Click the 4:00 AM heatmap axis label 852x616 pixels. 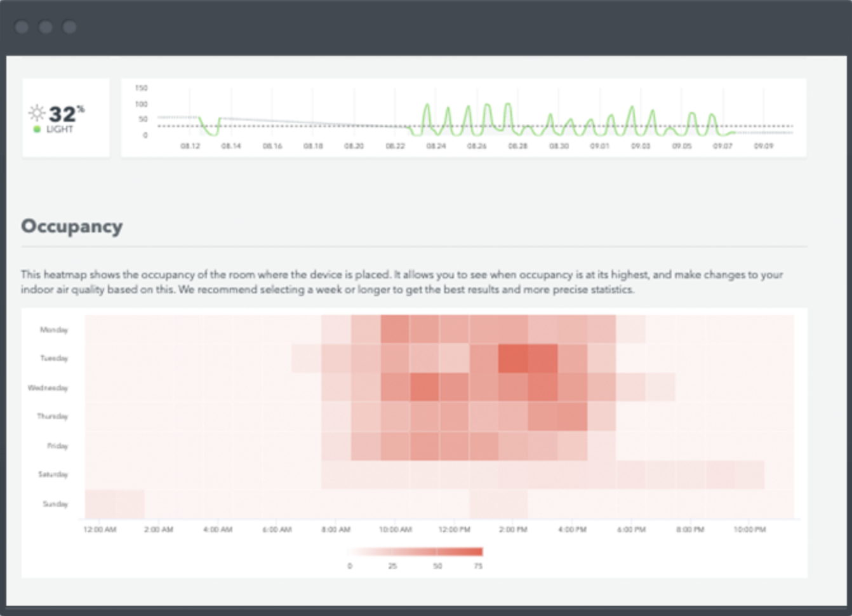(218, 530)
